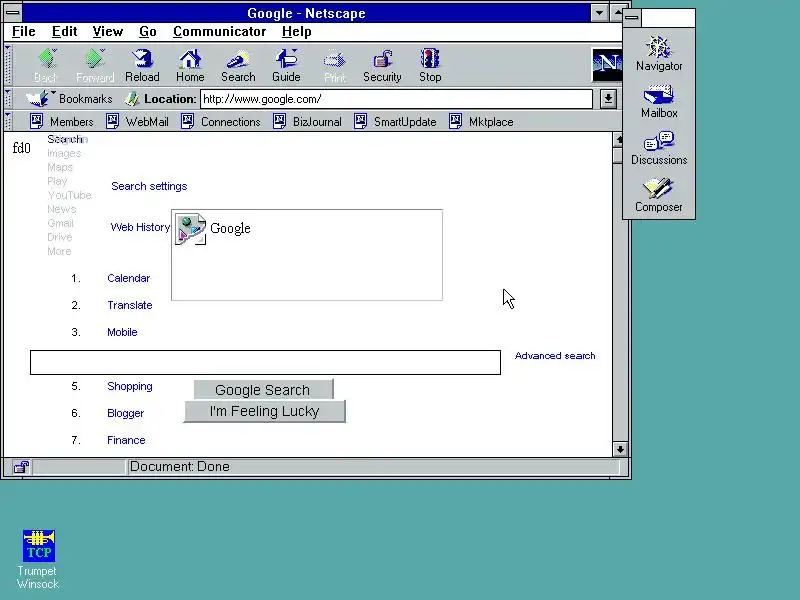This screenshot has width=800, height=600.
Task: Open the WebMail personal toolbar button
Action: [x=137, y=121]
